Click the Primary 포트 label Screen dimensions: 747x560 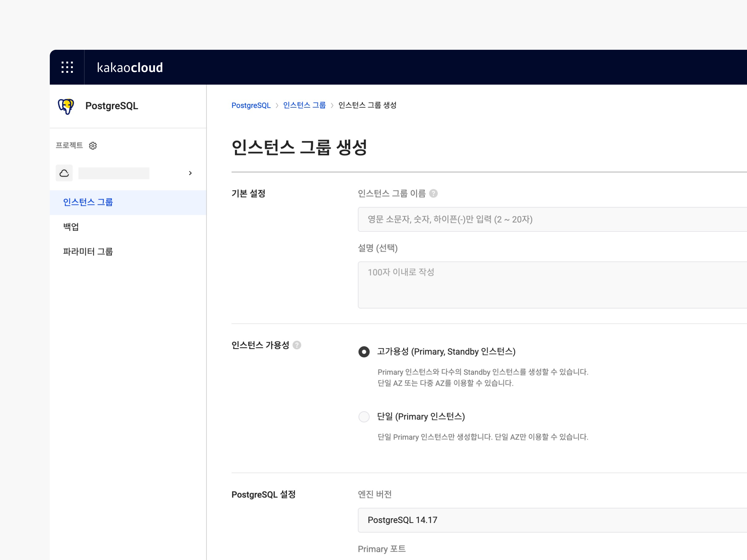pos(382,549)
